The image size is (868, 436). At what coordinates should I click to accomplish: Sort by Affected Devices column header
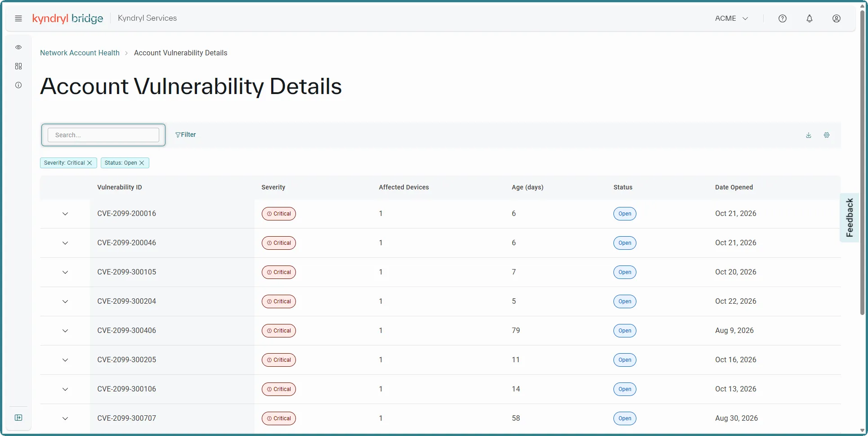coord(404,187)
